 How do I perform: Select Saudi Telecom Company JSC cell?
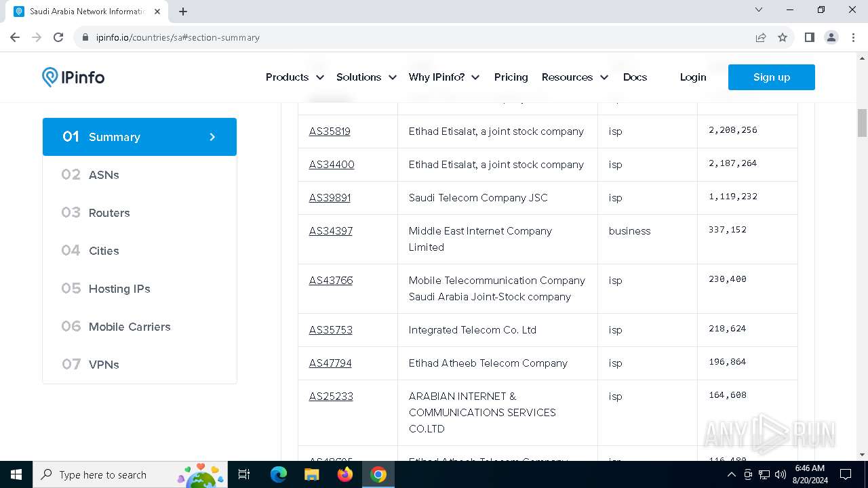pos(498,198)
